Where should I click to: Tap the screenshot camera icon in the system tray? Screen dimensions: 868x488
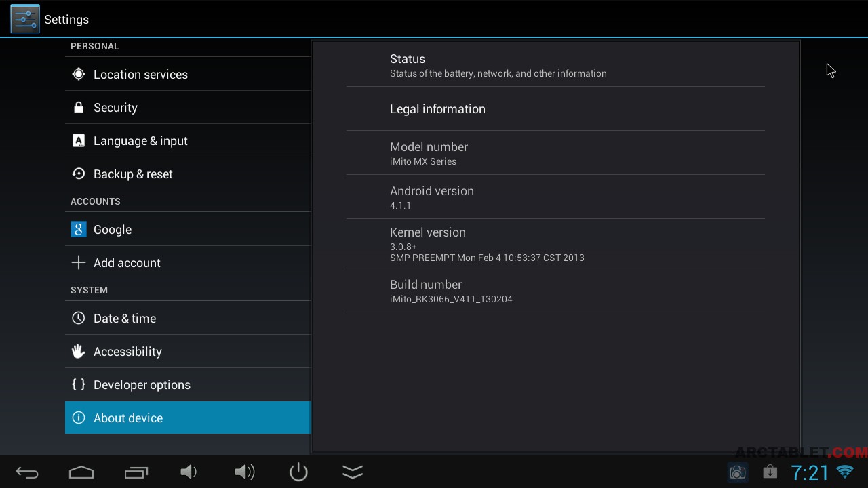coord(737,472)
